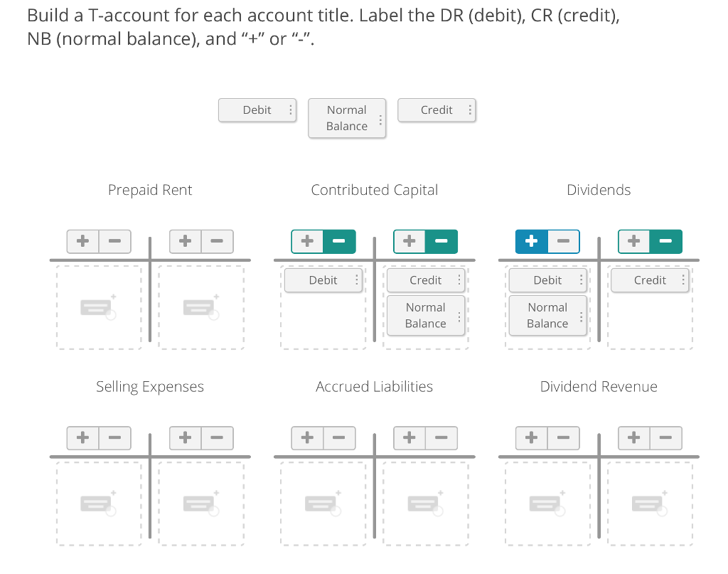Click Accrued Liabilities left drop zone
Image resolution: width=728 pixels, height=574 pixels.
tap(323, 504)
